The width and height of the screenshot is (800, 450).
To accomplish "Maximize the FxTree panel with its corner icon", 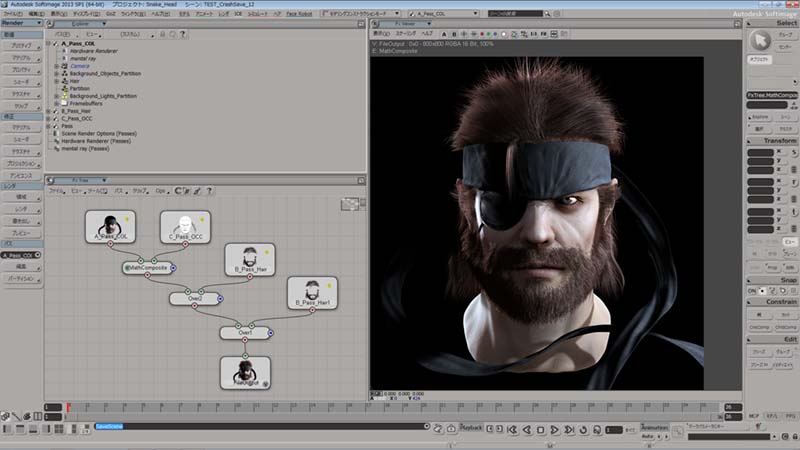I will pyautogui.click(x=361, y=181).
